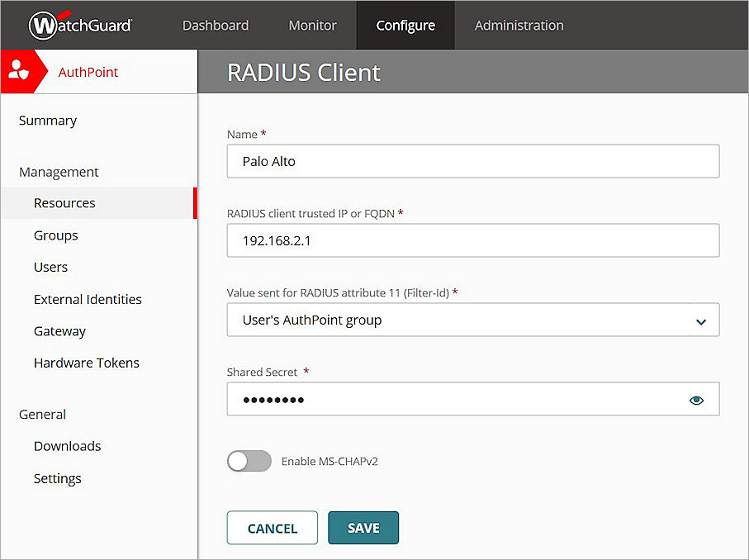The width and height of the screenshot is (749, 560).
Task: Open the RADIUS attribute 11 dropdown
Action: coord(698,320)
